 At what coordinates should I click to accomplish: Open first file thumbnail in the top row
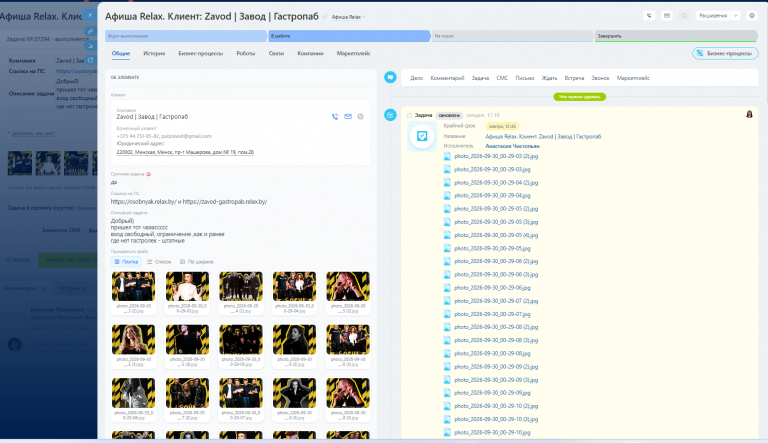click(133, 286)
